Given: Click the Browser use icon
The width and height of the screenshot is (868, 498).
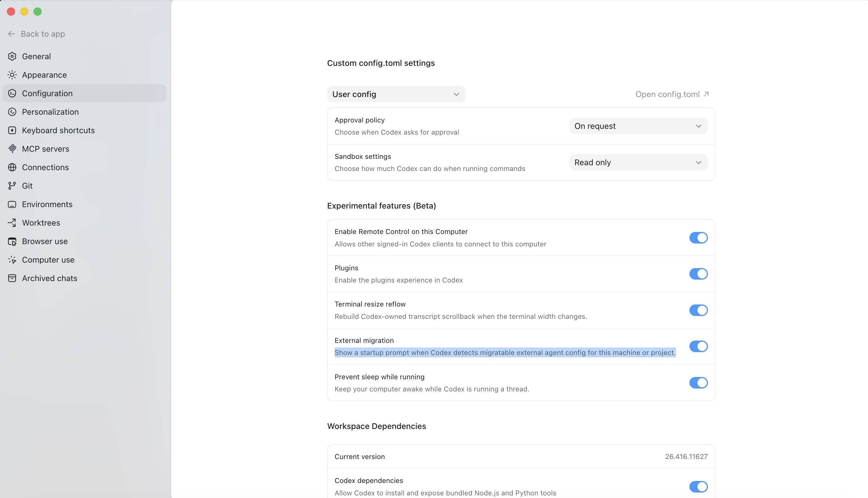Looking at the screenshot, I should [12, 241].
